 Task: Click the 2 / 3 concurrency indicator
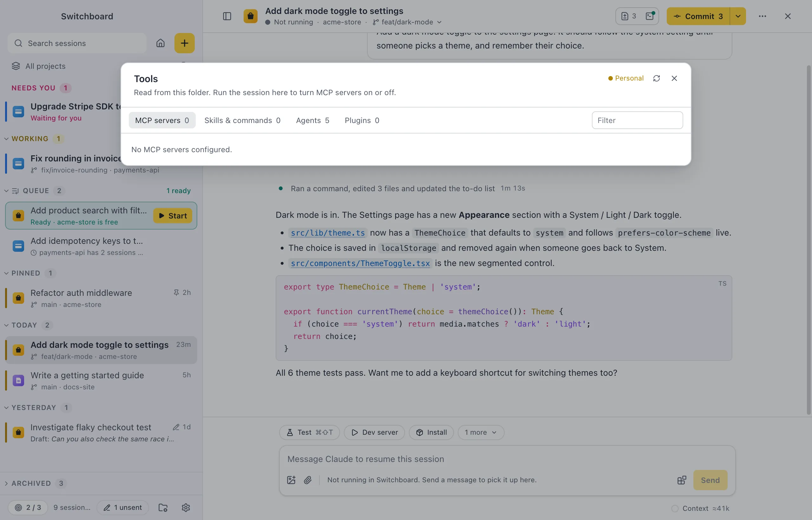(x=28, y=508)
